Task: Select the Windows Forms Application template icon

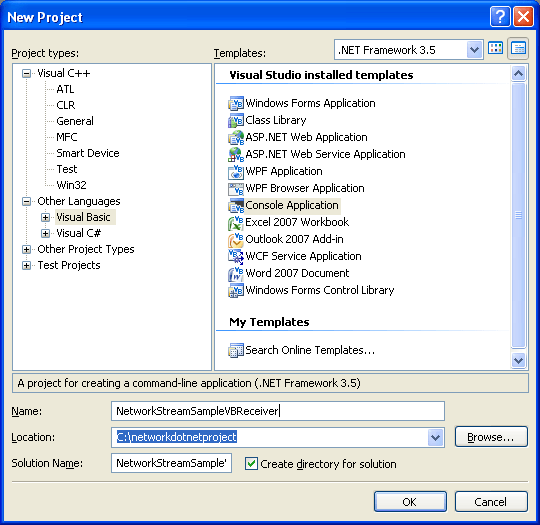Action: coord(236,103)
